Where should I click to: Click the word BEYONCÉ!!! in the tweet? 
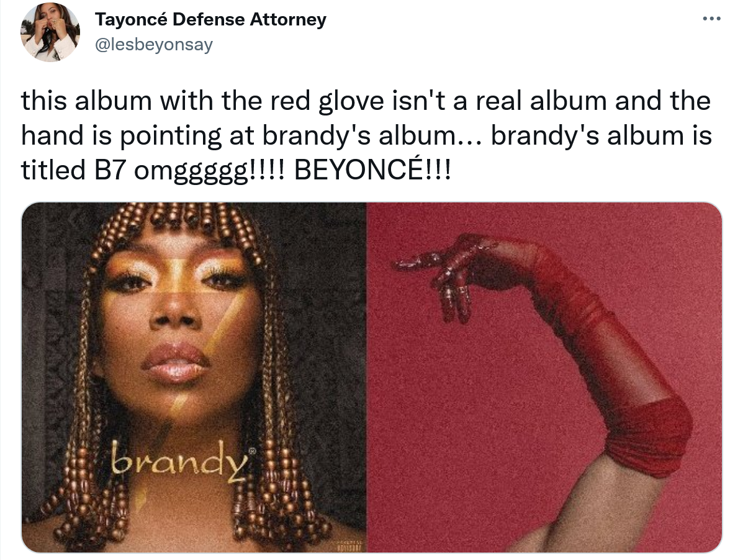point(372,170)
